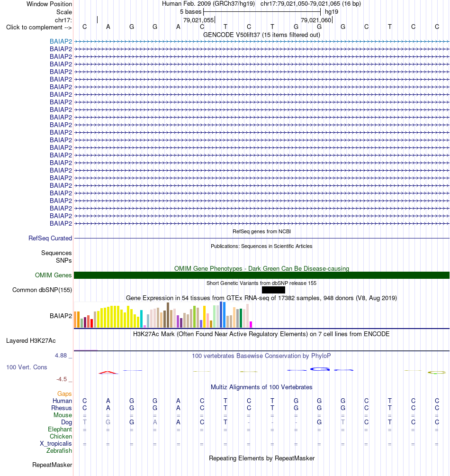Click the BAIAP2 label beside GTEx chart
Screen dimensions: 450x476
pos(61,316)
